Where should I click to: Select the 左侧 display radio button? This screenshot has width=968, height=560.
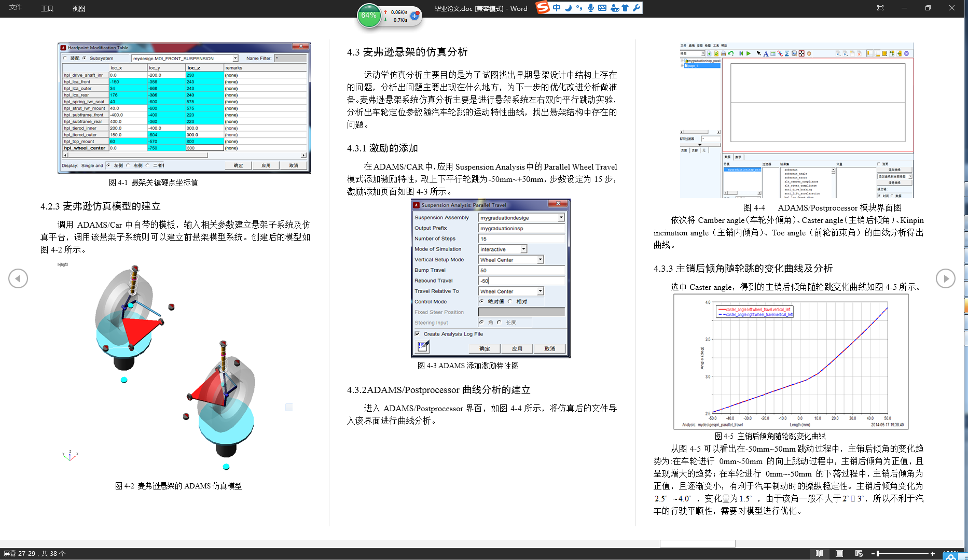108,165
